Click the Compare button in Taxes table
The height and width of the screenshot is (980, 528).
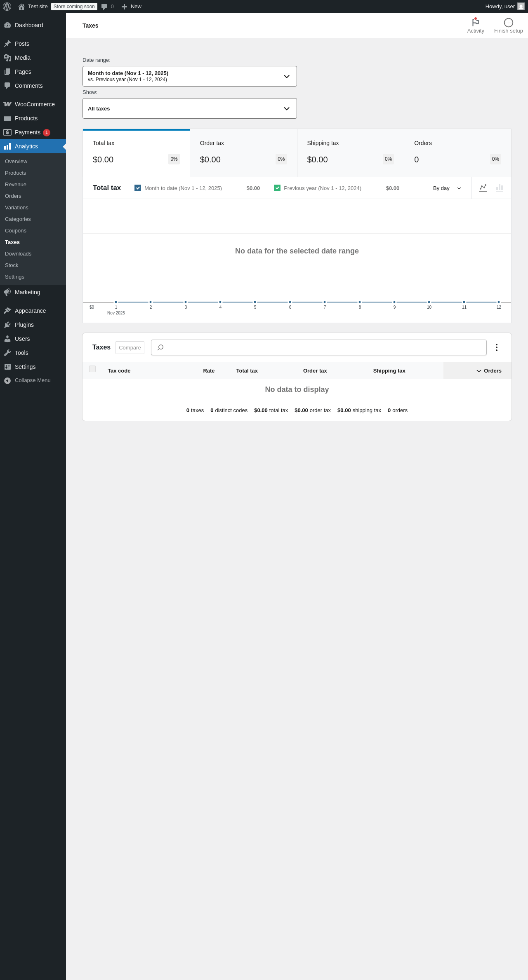[x=130, y=347]
